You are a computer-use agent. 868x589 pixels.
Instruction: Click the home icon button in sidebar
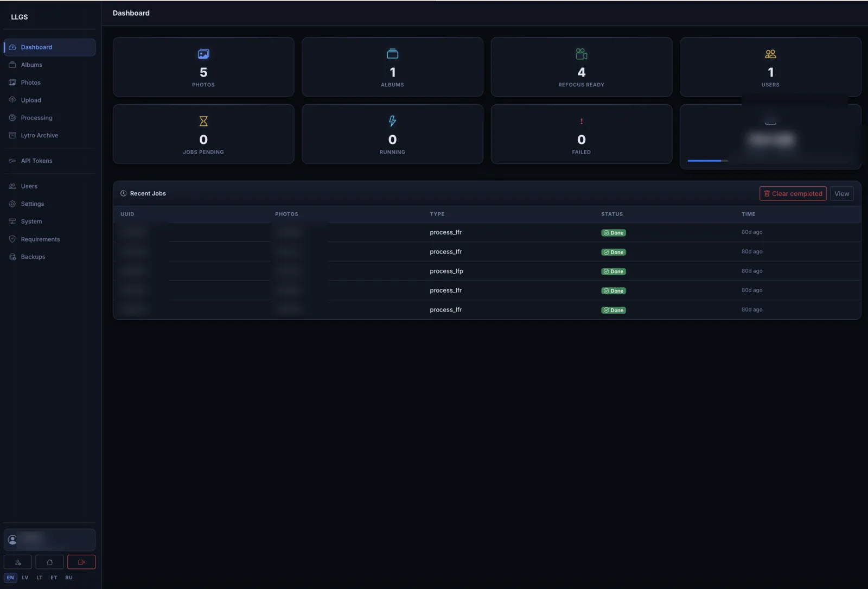(x=49, y=562)
